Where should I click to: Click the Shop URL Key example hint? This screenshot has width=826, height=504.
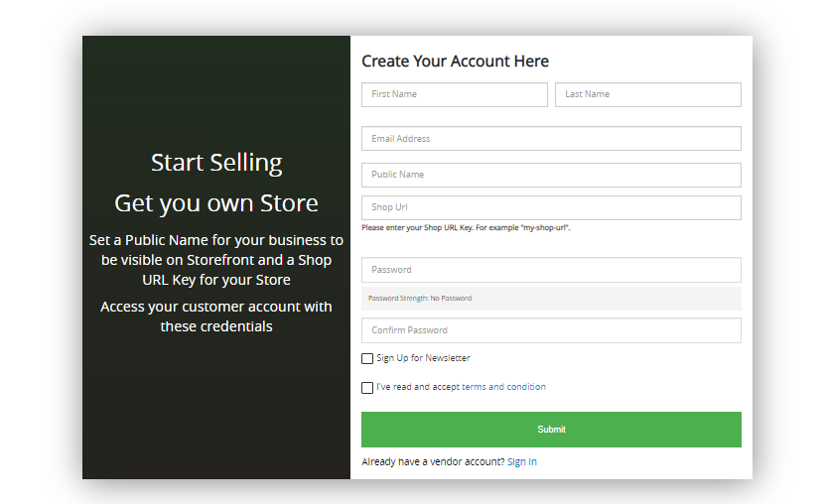(466, 227)
